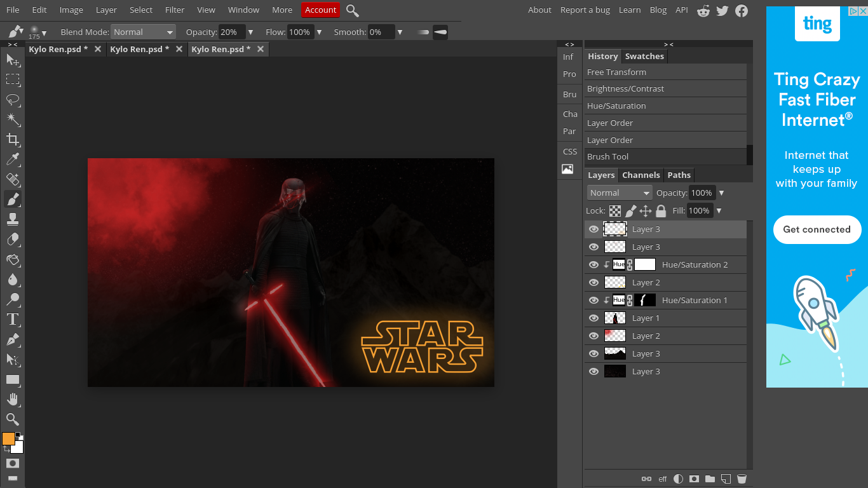Open the Flow 100% dropdown arrow

[x=319, y=32]
